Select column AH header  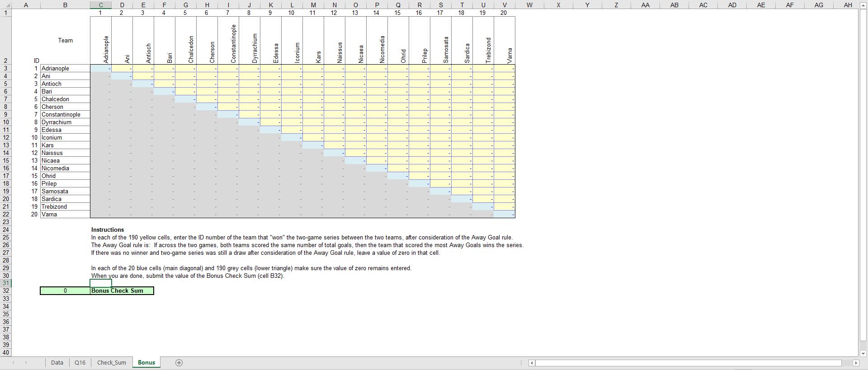click(x=848, y=5)
